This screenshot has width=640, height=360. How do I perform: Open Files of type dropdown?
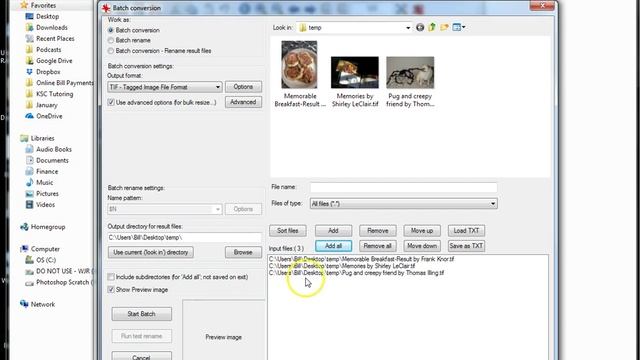[403, 204]
